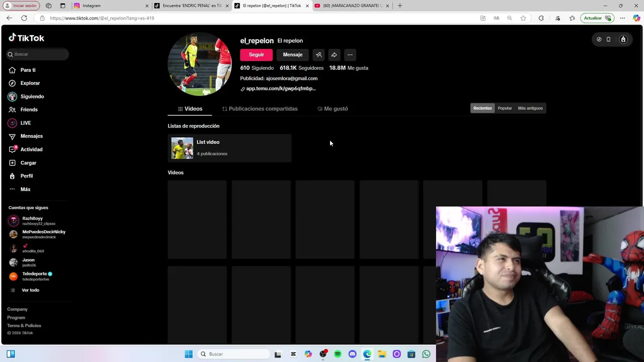The width and height of the screenshot is (644, 362).
Task: Open browser settings three-dots menu
Action: click(x=622, y=18)
